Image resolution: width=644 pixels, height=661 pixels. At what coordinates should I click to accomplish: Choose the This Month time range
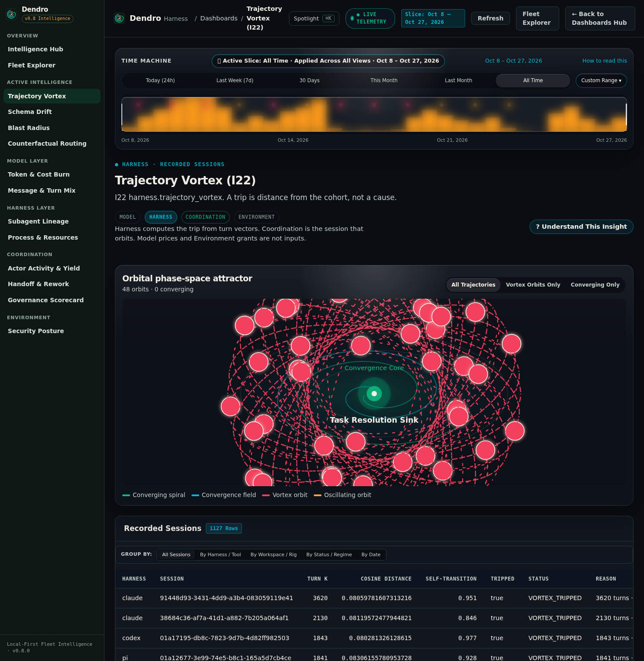[384, 80]
